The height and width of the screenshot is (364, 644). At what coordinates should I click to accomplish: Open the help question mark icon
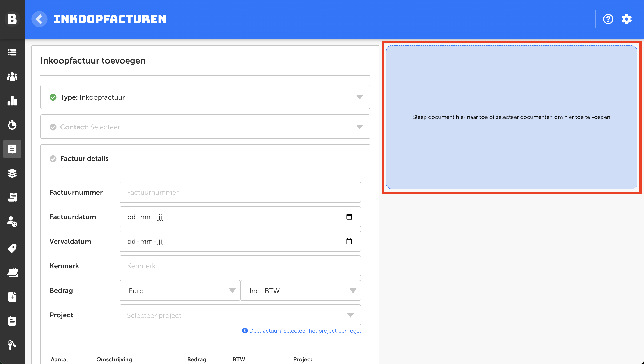(x=608, y=19)
